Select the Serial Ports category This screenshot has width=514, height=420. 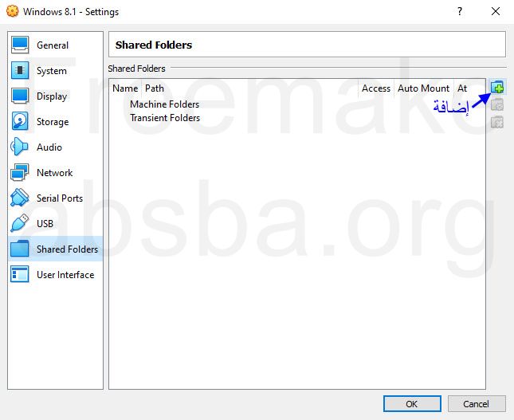[x=56, y=198]
